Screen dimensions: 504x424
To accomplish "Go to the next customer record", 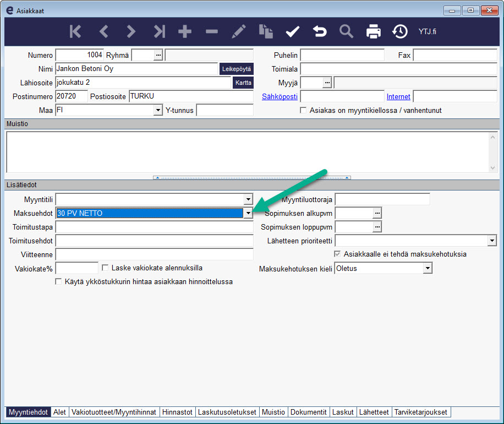I will click(131, 31).
